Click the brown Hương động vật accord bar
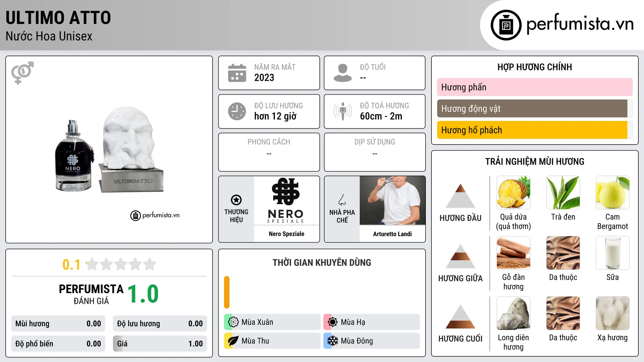Screen dimensions: 644x362 tap(532, 108)
